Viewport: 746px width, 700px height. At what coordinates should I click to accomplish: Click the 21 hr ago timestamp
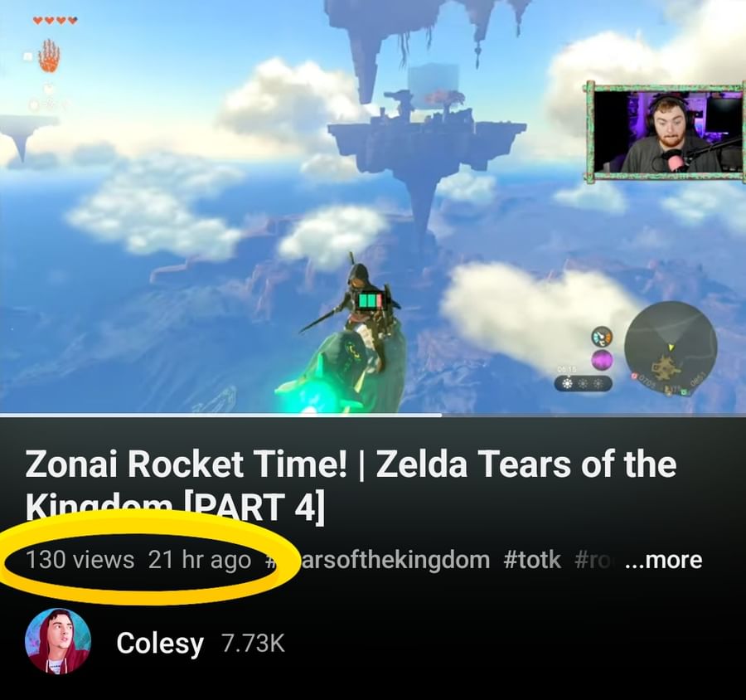(199, 560)
